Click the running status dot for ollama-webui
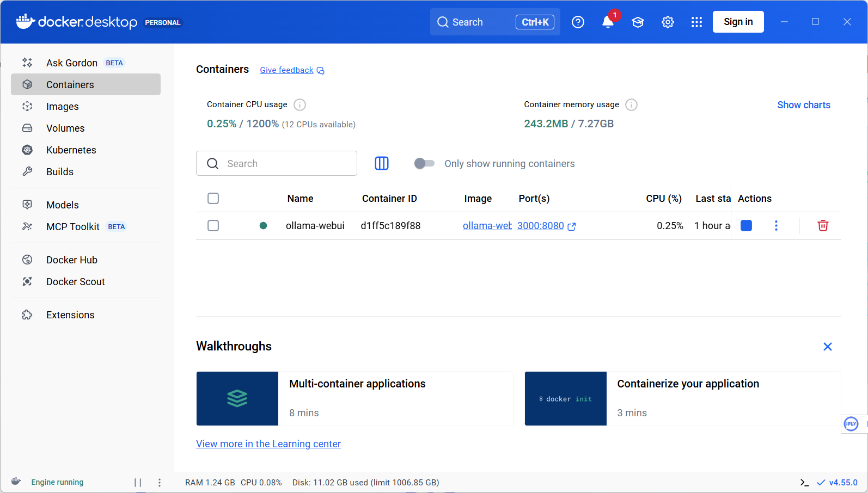This screenshot has width=868, height=493. coord(263,225)
